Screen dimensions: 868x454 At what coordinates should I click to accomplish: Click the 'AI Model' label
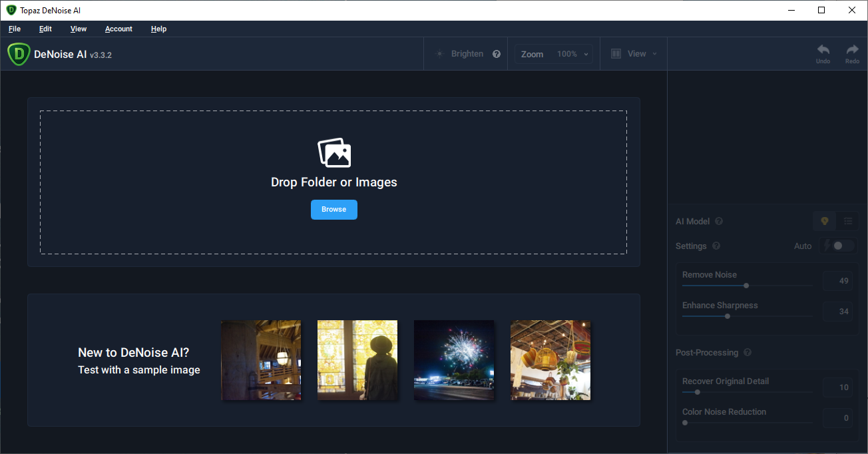tap(693, 221)
